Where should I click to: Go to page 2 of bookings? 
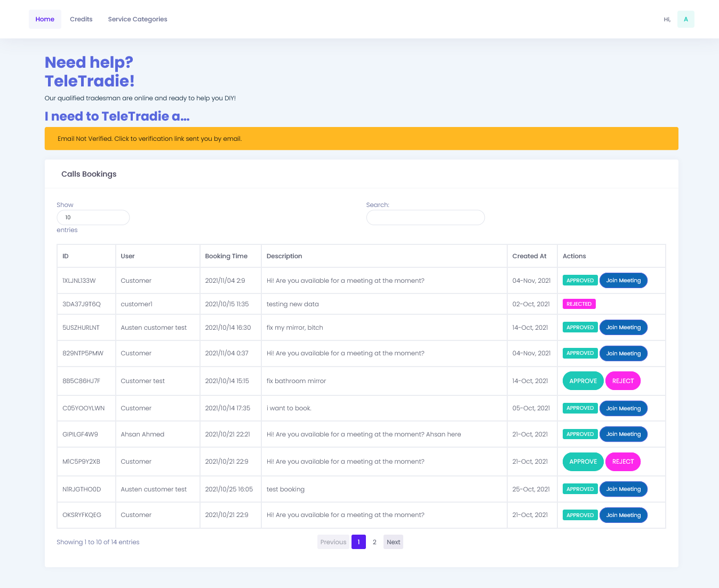(374, 542)
